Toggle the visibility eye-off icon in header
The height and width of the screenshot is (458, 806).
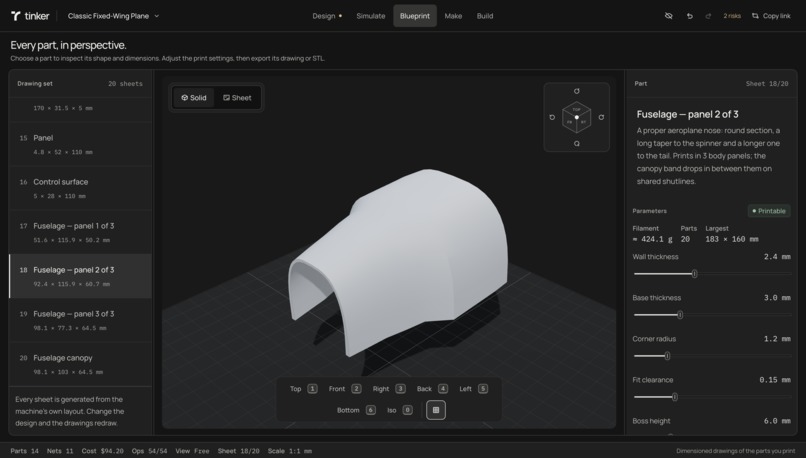pyautogui.click(x=668, y=16)
